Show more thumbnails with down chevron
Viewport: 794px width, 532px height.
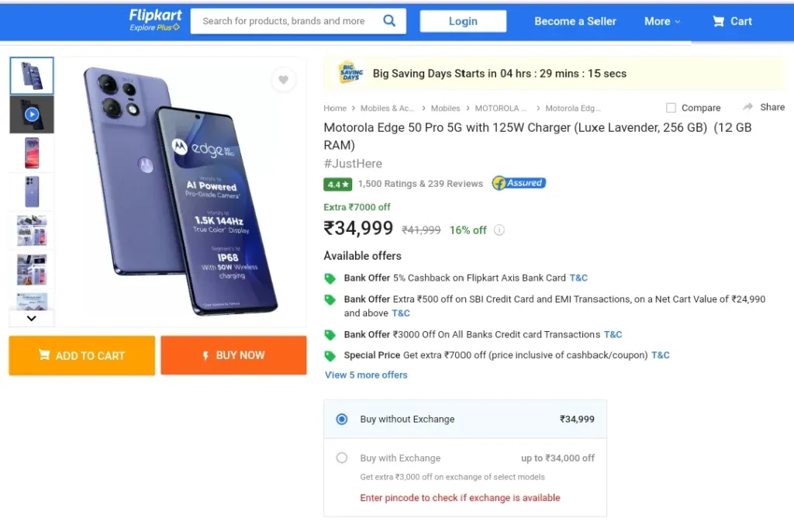31,318
